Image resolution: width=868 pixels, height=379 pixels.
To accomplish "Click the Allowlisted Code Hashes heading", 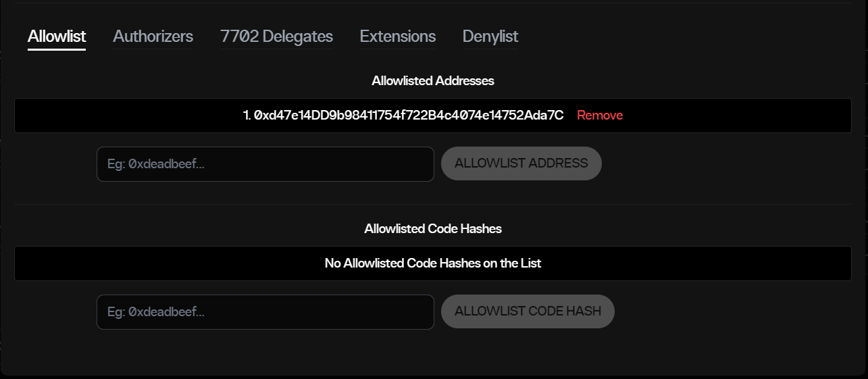I will (433, 229).
